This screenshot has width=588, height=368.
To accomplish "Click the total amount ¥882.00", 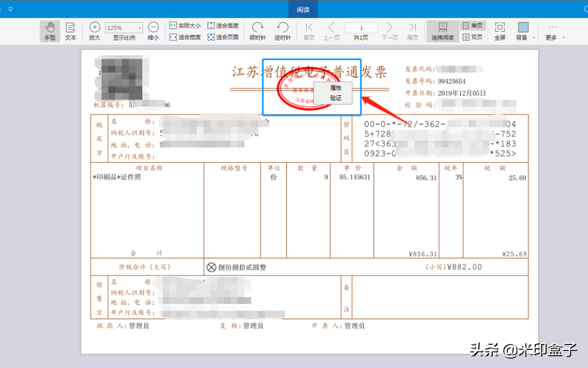I will [x=465, y=267].
